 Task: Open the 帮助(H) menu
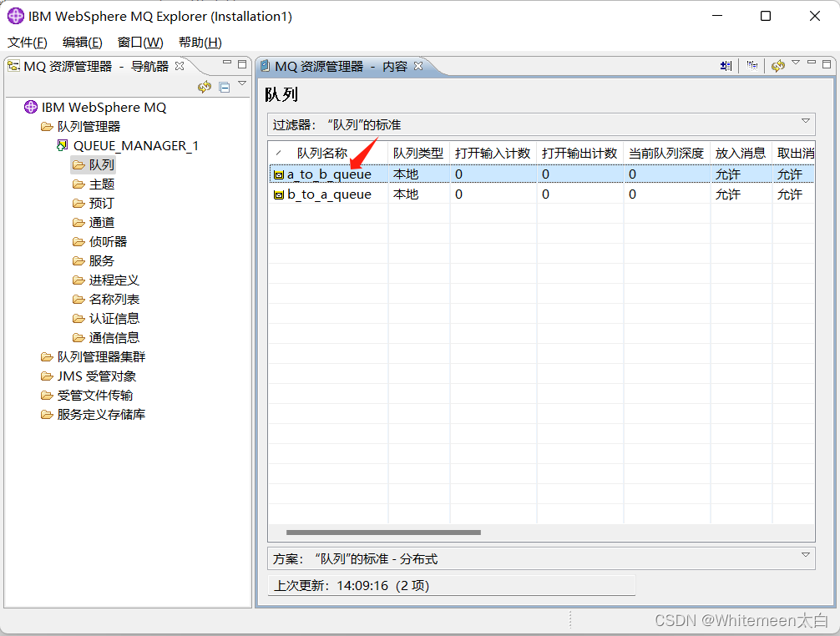(x=200, y=43)
